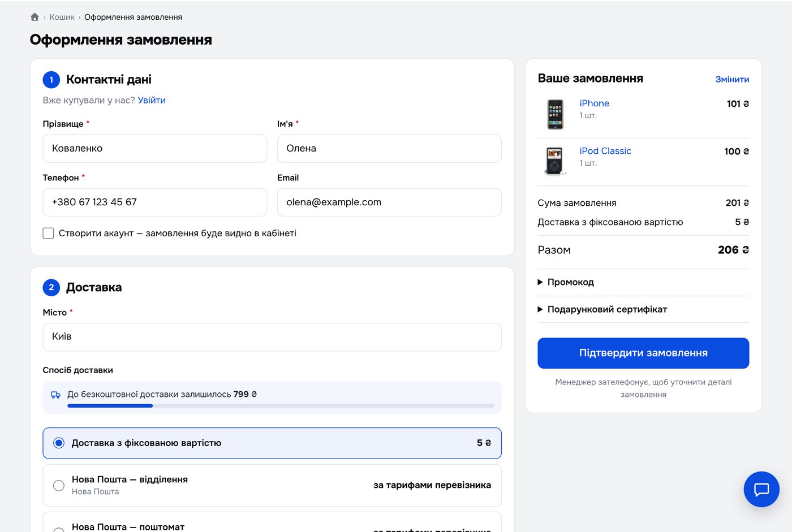
Task: Click the Телефон input field
Action: pyautogui.click(x=154, y=202)
